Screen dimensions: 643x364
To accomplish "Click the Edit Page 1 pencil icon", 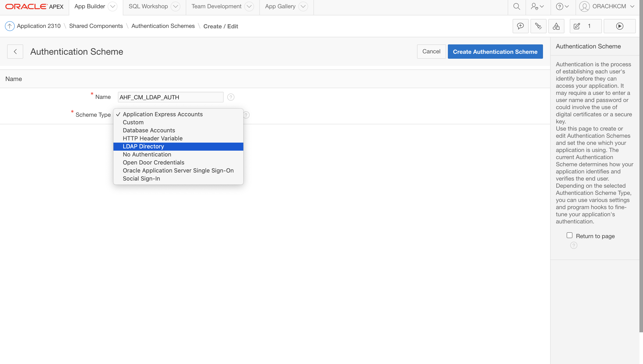I will pos(577,26).
